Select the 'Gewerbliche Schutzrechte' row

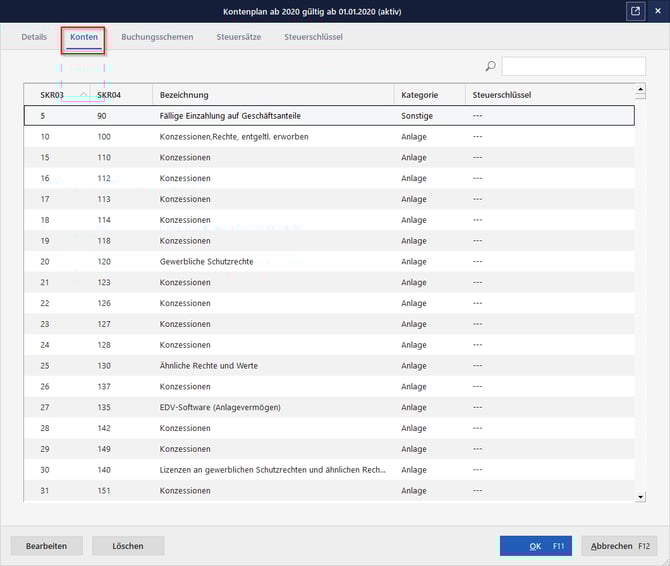tap(329, 261)
